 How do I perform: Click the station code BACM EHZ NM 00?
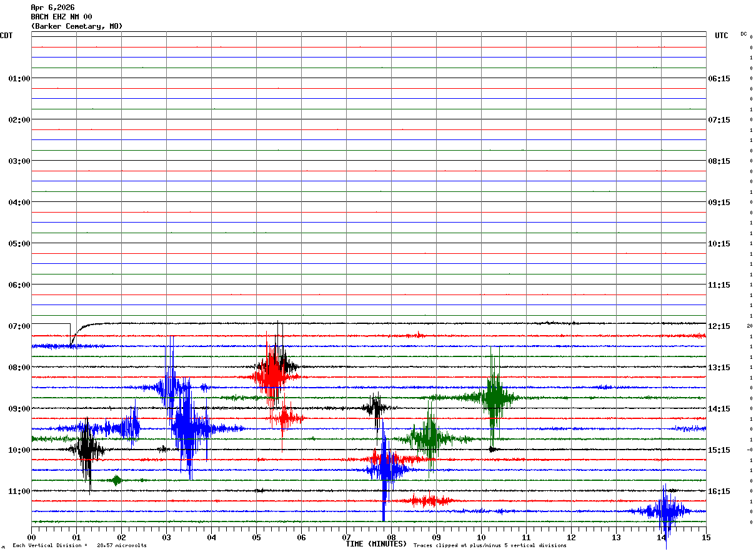click(61, 17)
